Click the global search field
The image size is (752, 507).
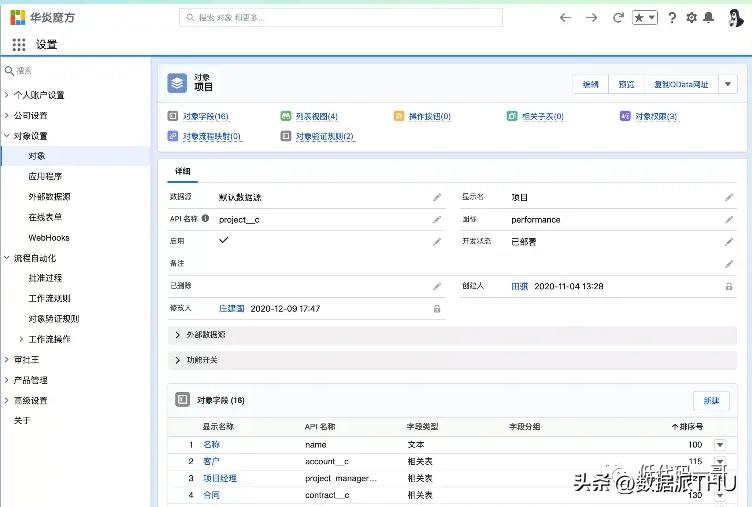coord(341,18)
